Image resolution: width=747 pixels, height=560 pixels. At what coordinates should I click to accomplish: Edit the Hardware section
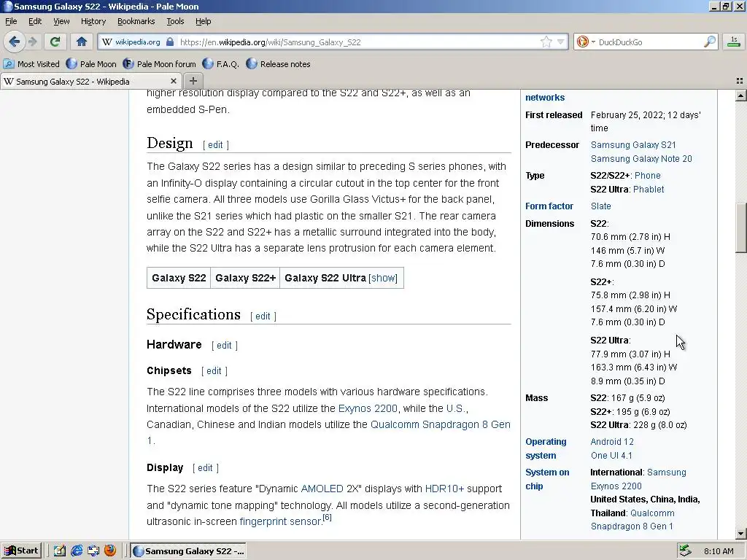click(x=224, y=345)
